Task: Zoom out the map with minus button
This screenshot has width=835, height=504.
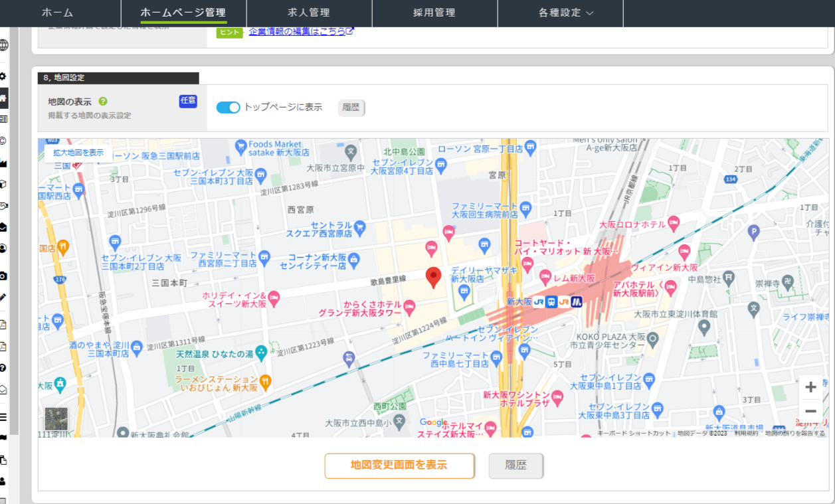Action: [810, 412]
